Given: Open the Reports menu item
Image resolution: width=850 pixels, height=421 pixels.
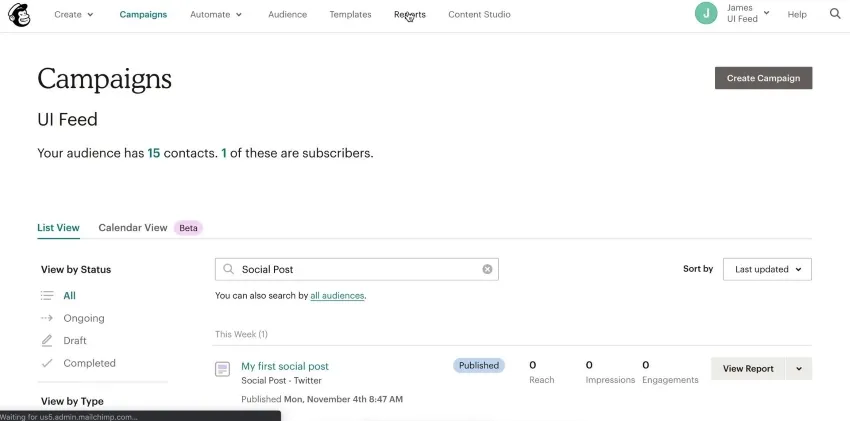Looking at the screenshot, I should click(x=410, y=15).
